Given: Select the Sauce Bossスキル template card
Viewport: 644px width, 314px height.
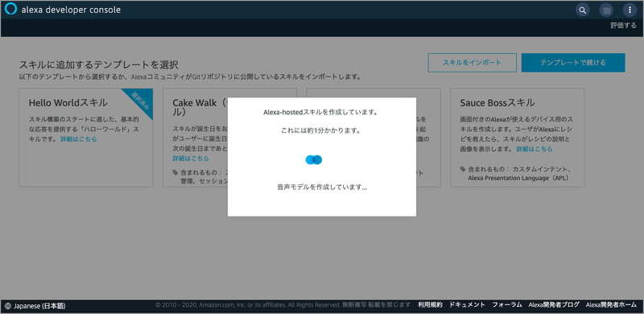Looking at the screenshot, I should pyautogui.click(x=517, y=138).
